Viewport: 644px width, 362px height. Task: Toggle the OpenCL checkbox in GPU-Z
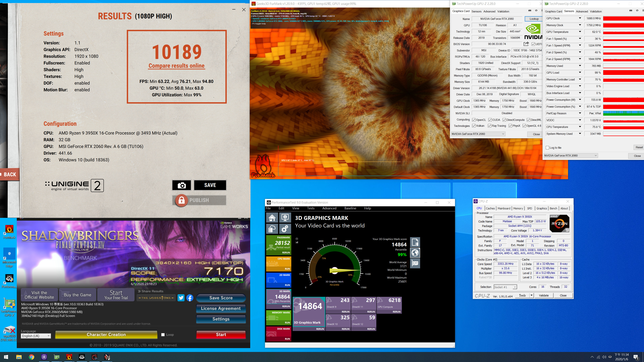pos(474,120)
